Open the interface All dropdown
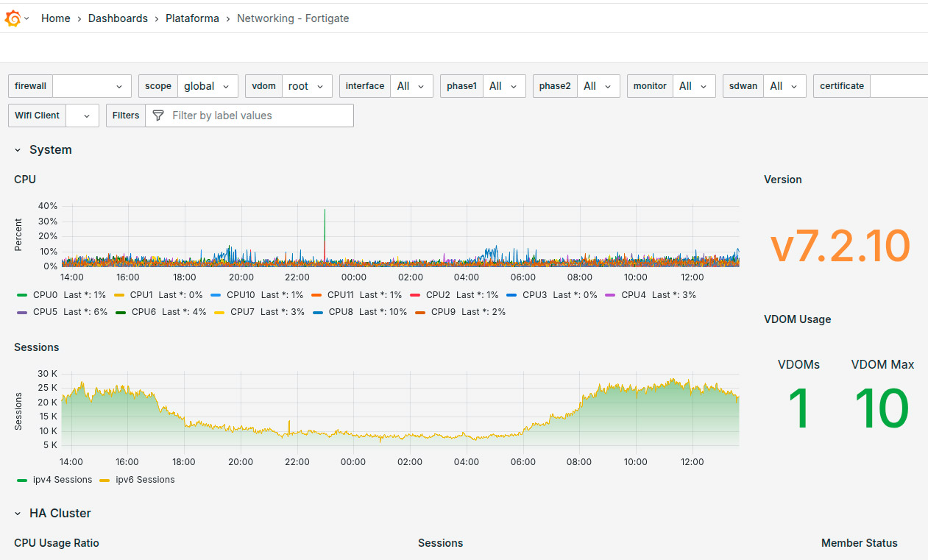Screen dimensions: 928x560 411,86
